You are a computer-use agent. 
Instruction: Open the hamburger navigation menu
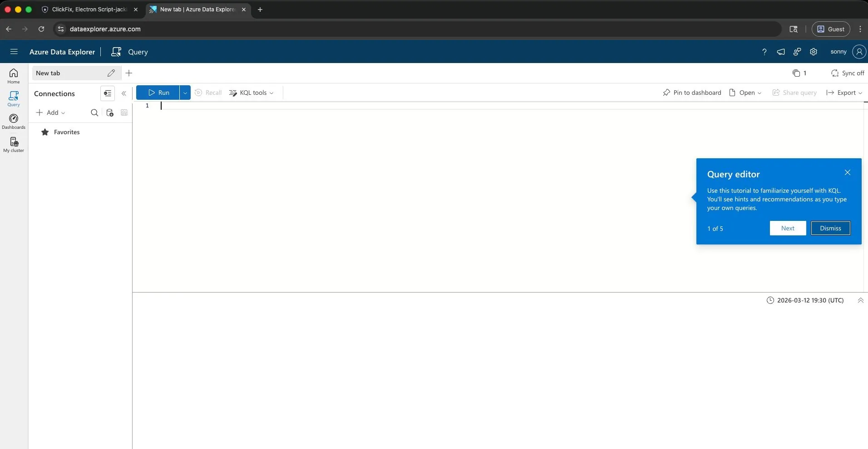point(14,52)
